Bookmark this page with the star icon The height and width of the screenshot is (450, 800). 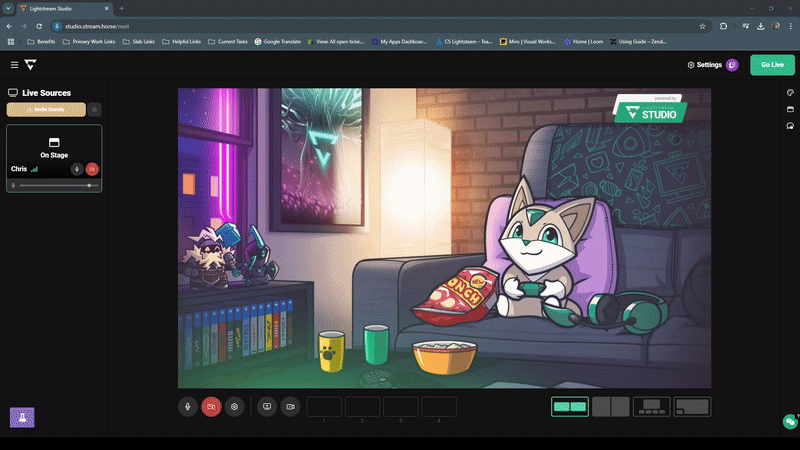702,26
